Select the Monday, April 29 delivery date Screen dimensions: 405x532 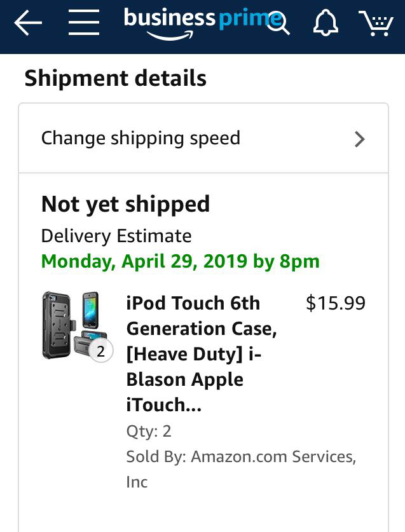click(180, 261)
